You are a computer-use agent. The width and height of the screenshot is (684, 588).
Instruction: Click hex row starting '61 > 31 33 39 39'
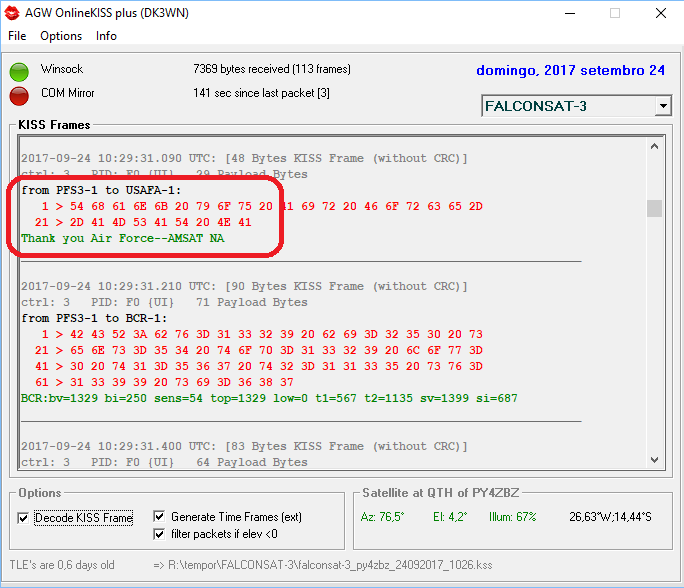pyautogui.click(x=164, y=382)
